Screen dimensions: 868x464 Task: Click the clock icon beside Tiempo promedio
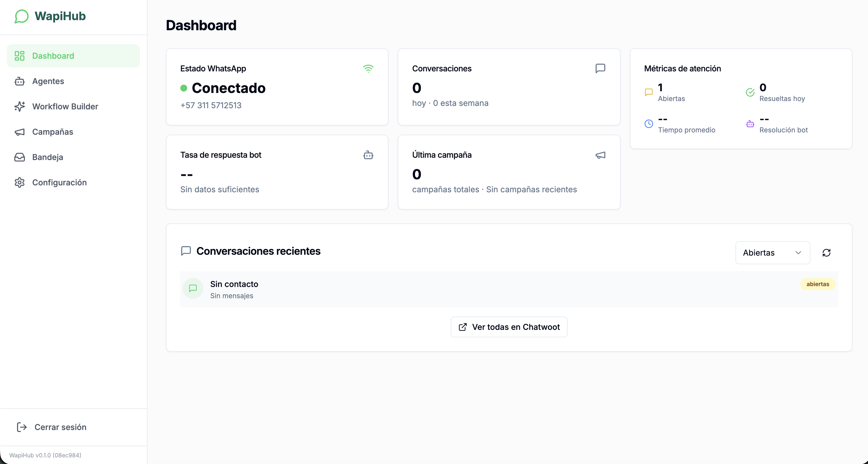(649, 124)
